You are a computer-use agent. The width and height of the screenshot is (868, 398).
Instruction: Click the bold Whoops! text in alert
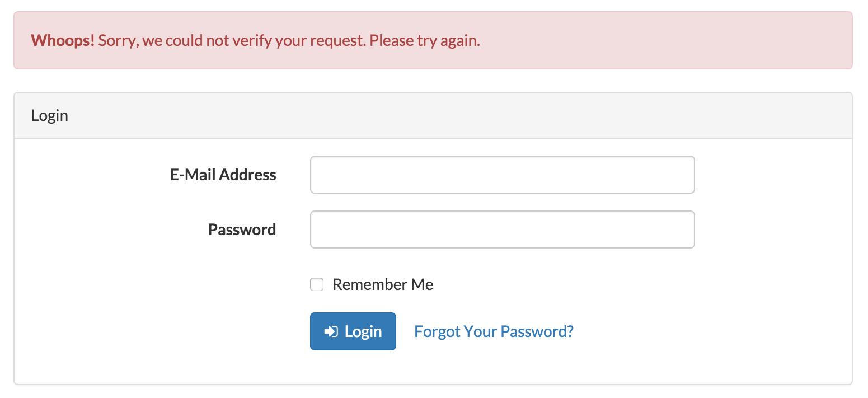[63, 40]
